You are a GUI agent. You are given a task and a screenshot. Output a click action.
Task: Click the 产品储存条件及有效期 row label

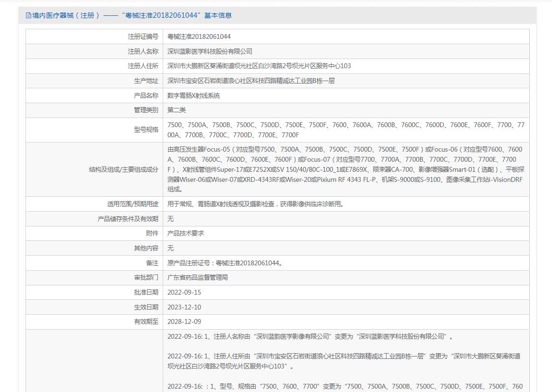128,219
